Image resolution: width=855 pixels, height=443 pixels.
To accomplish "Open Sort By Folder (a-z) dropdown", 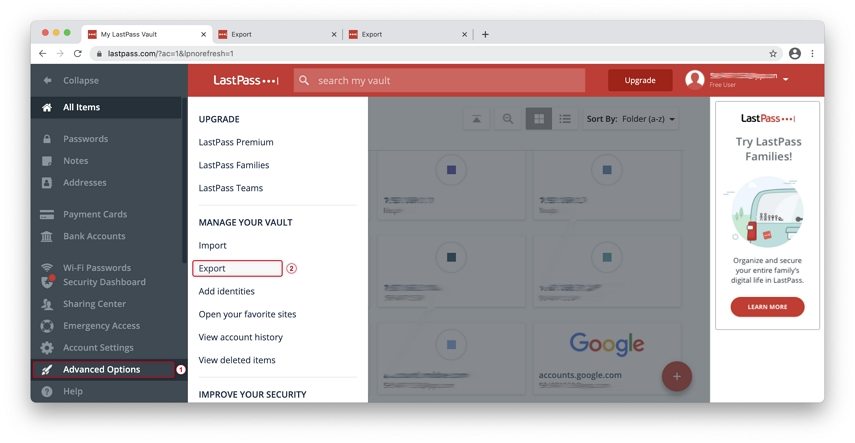I will click(x=631, y=119).
